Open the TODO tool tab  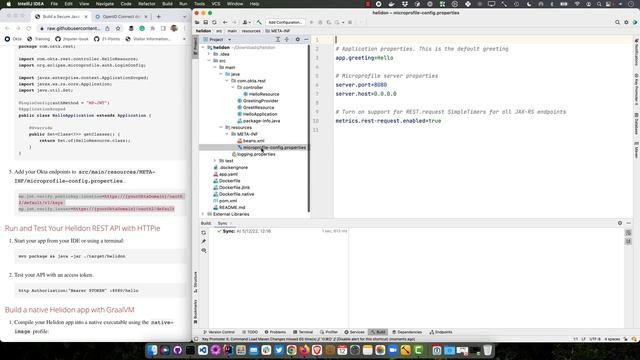point(250,332)
